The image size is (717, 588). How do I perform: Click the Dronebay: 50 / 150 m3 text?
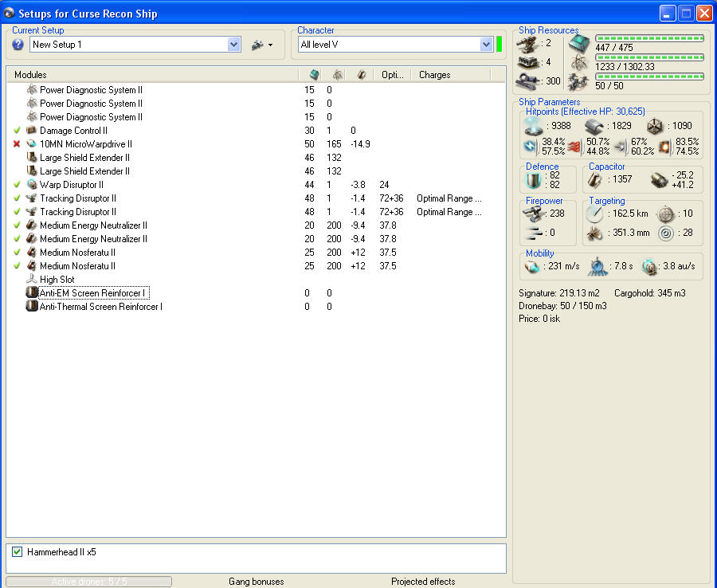tap(562, 306)
